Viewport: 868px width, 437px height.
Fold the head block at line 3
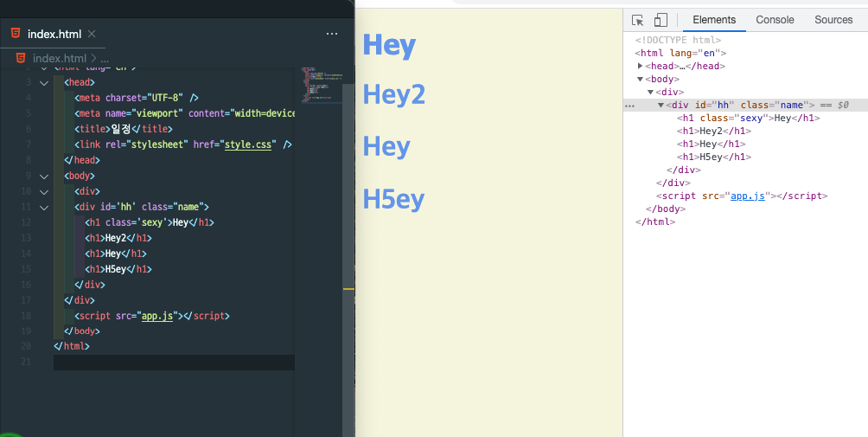[44, 82]
